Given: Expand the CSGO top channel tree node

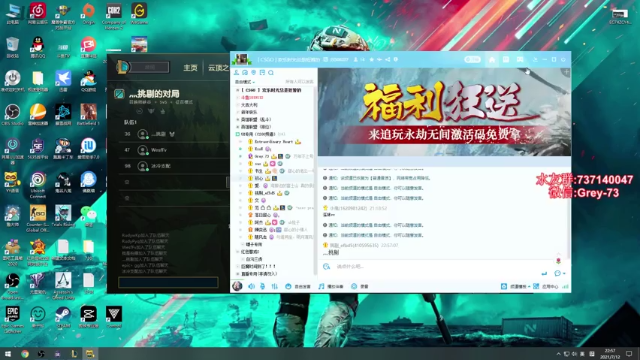Looking at the screenshot, I should (238, 90).
